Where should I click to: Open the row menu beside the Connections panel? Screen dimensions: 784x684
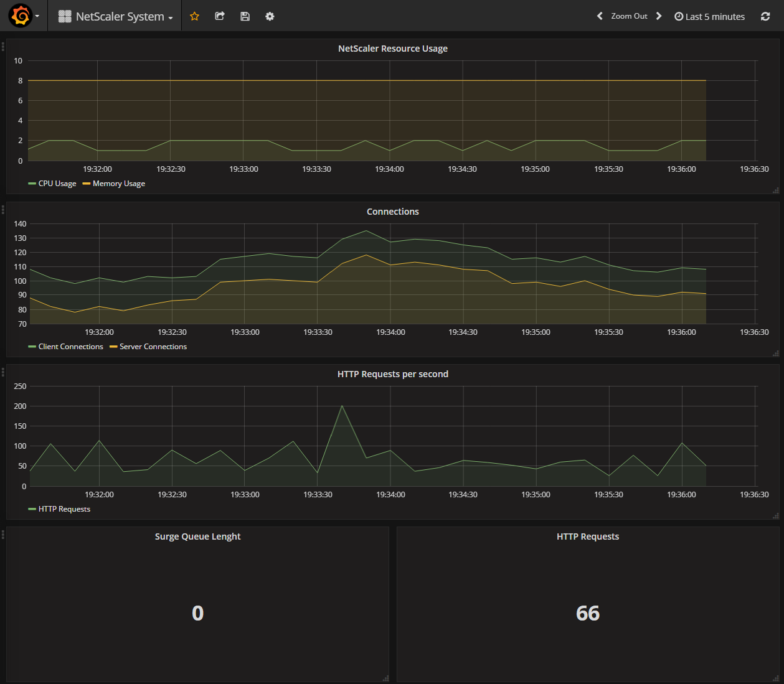point(3,210)
